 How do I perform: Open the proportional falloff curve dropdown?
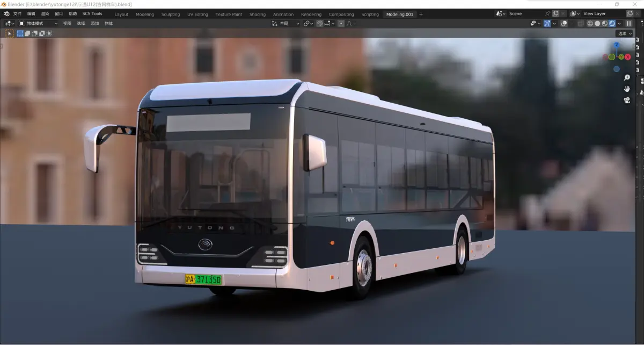[351, 24]
